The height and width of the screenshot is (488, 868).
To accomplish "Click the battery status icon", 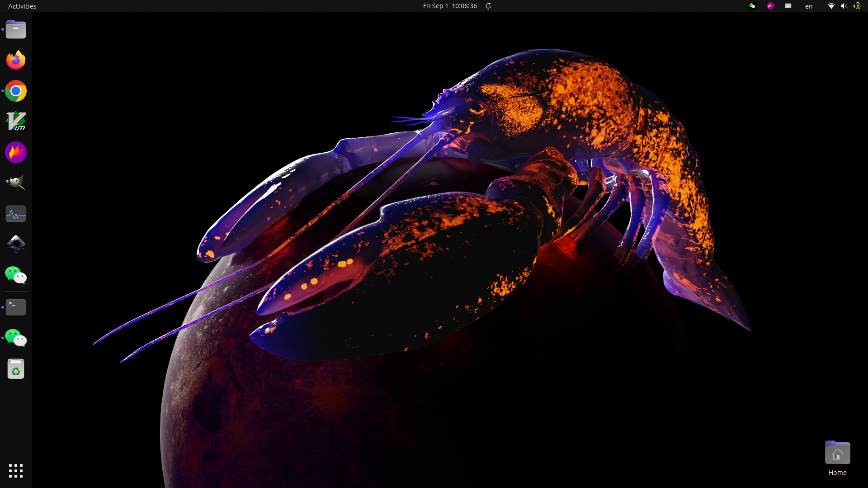I will pos(857,6).
